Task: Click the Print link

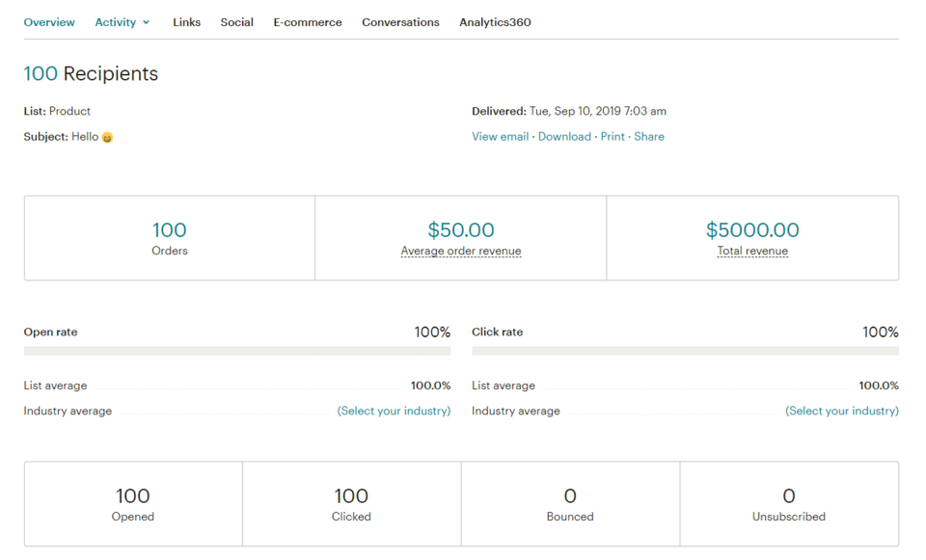Action: pyautogui.click(x=613, y=137)
